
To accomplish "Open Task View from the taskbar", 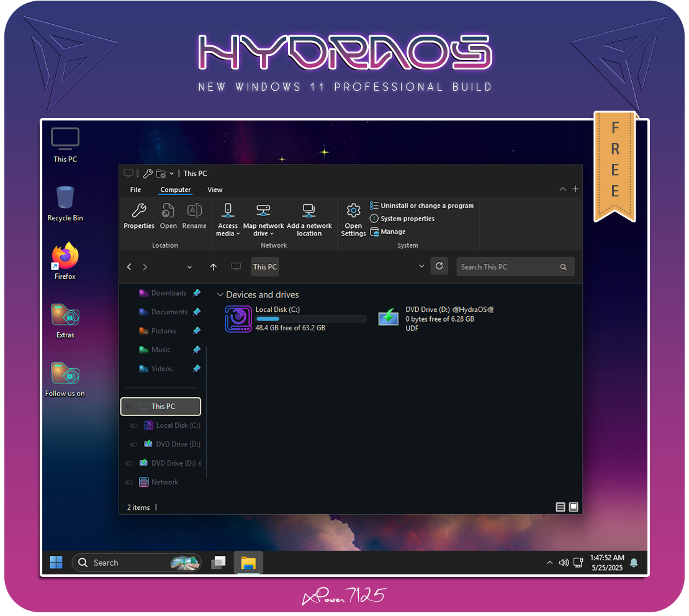I will tap(218, 563).
